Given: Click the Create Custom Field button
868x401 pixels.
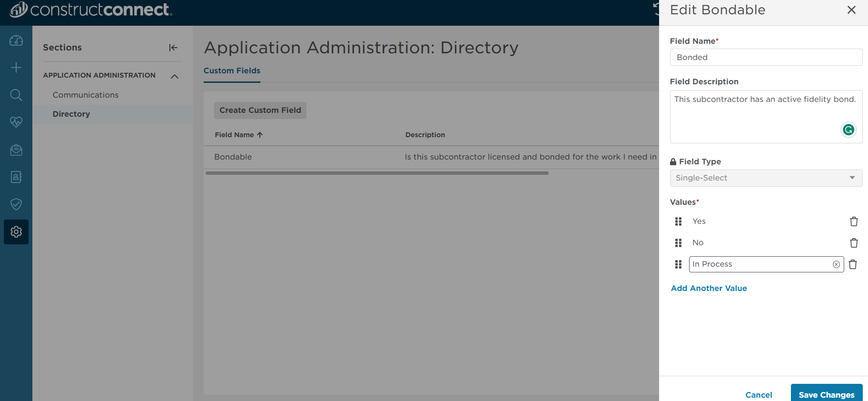Looking at the screenshot, I should point(260,110).
